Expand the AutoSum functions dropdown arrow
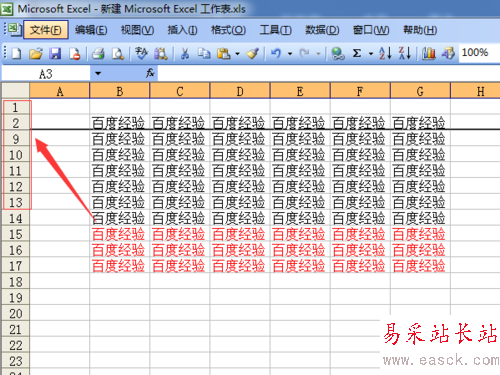 point(371,54)
